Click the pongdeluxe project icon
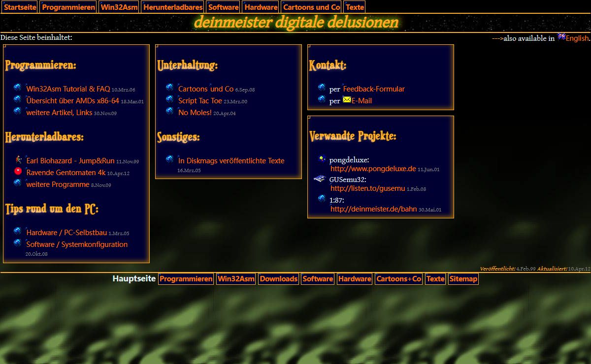 coord(322,158)
